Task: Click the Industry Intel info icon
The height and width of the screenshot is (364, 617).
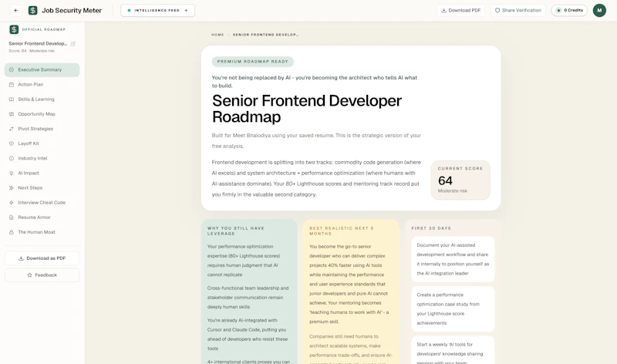Action: 12,158
